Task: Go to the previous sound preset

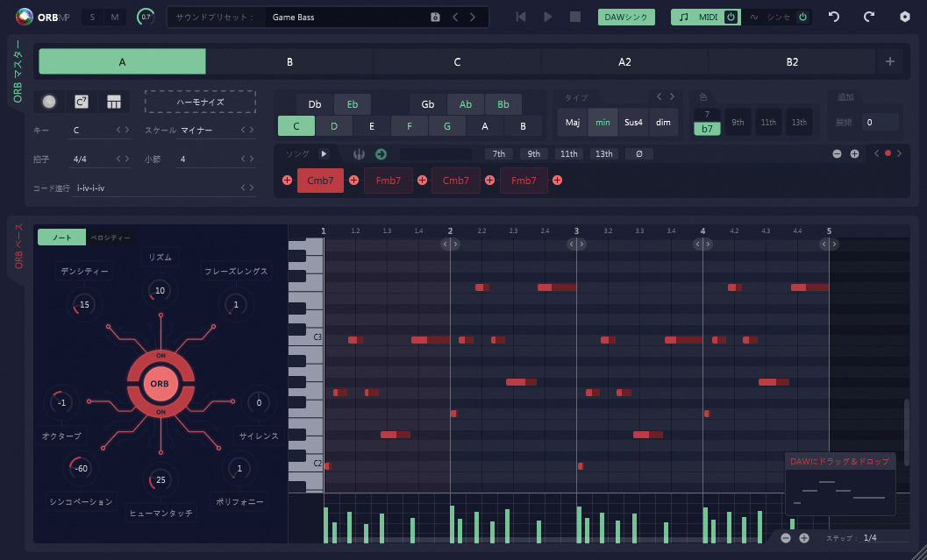Action: [455, 18]
